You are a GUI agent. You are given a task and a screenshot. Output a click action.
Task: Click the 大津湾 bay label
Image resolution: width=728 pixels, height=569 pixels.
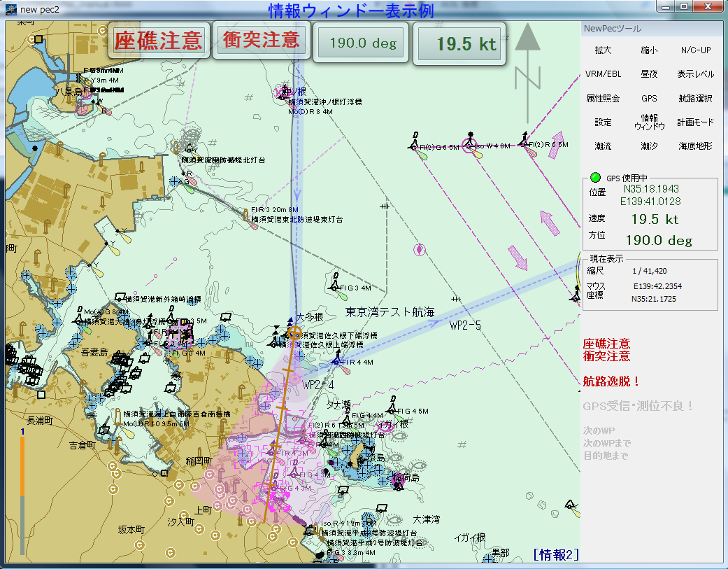click(426, 519)
